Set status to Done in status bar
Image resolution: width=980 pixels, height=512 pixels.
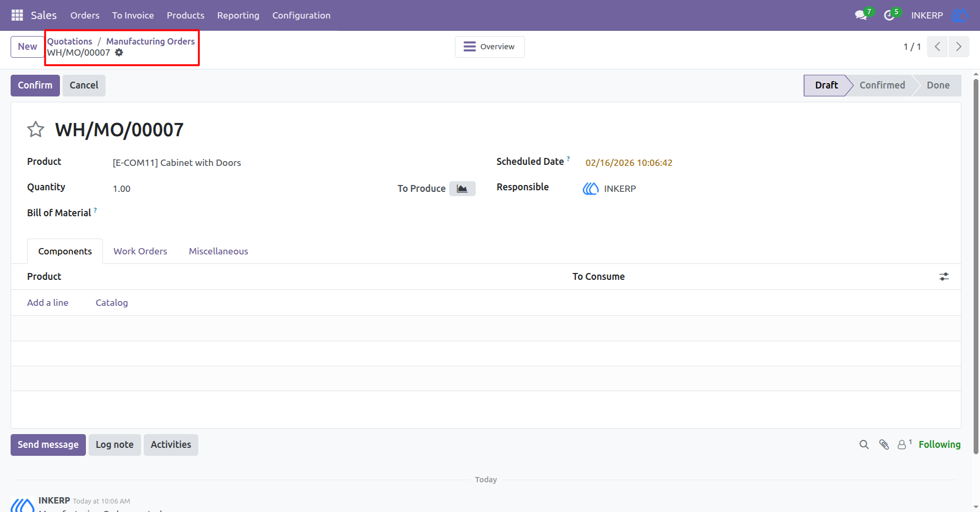(938, 85)
